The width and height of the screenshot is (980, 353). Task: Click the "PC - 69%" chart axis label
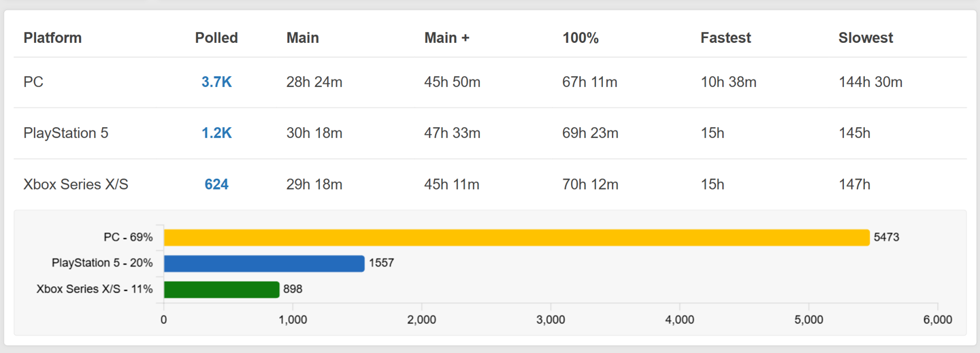[128, 237]
